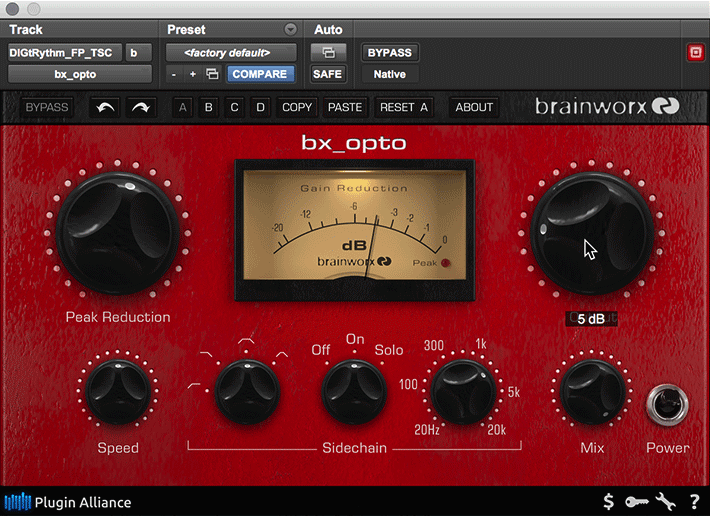This screenshot has height=516, width=710.
Task: Toggle the Power switch
Action: click(667, 404)
